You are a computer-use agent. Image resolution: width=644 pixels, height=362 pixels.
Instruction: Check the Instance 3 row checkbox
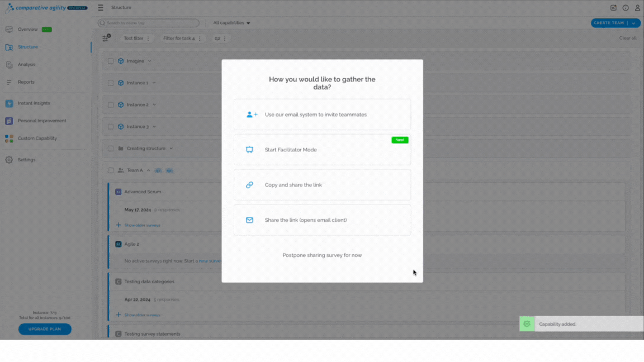111,127
